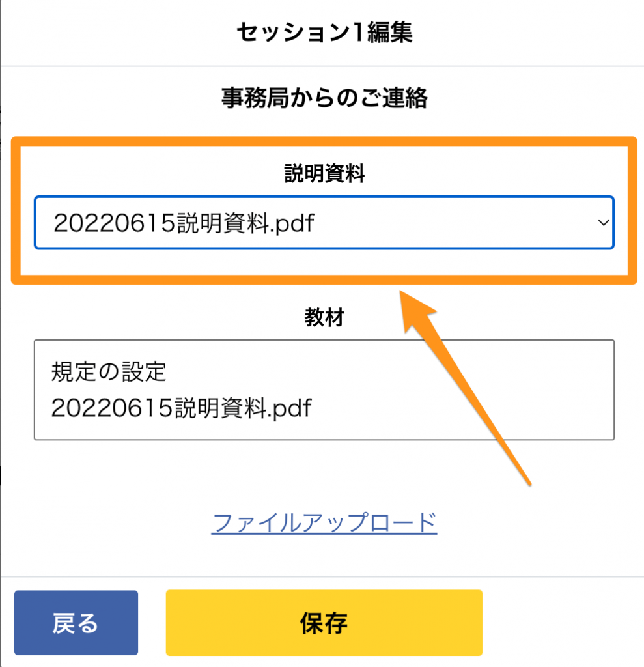The height and width of the screenshot is (667, 644).
Task: Click the orange highlight frame's top border
Action: click(x=324, y=141)
